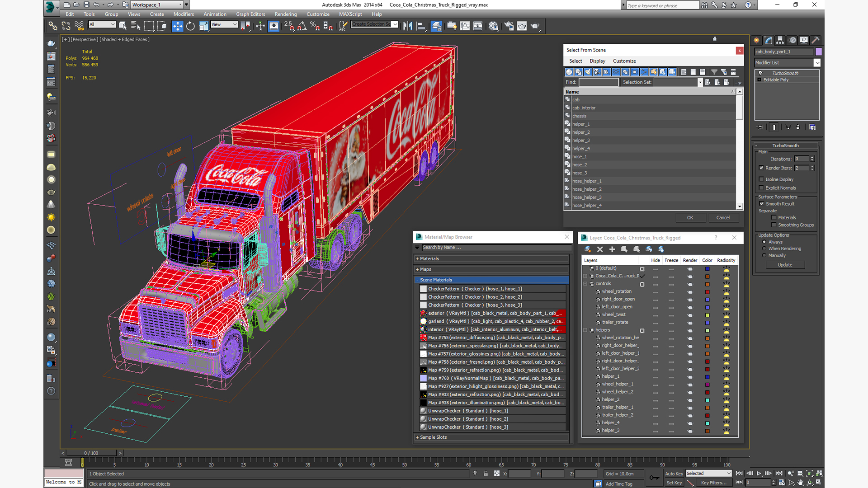868x488 pixels.
Task: Open Customize menu in Select From Scene
Action: click(624, 61)
